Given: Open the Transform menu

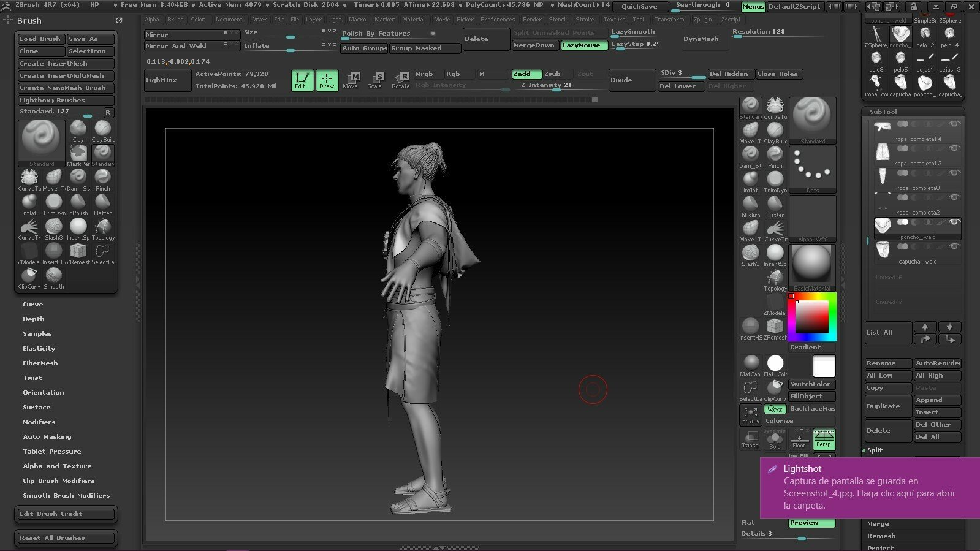Looking at the screenshot, I should [669, 20].
